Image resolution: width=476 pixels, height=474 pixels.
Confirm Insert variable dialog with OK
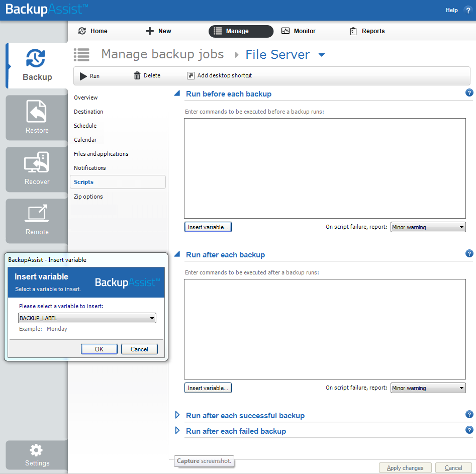click(x=99, y=349)
